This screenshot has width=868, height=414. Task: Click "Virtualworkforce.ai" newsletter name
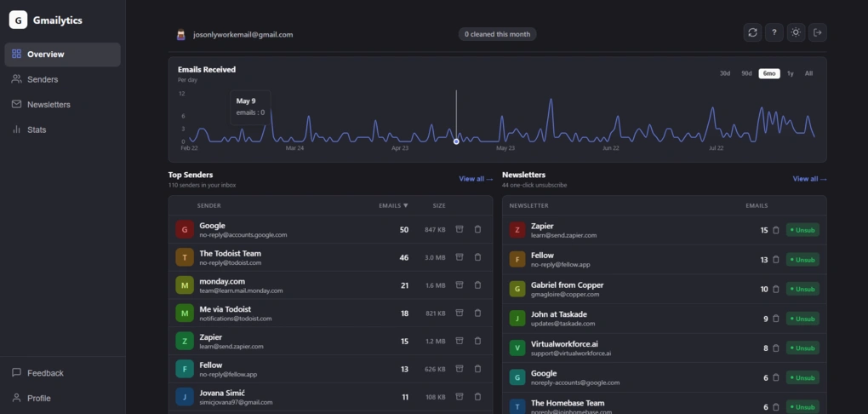[x=564, y=343]
